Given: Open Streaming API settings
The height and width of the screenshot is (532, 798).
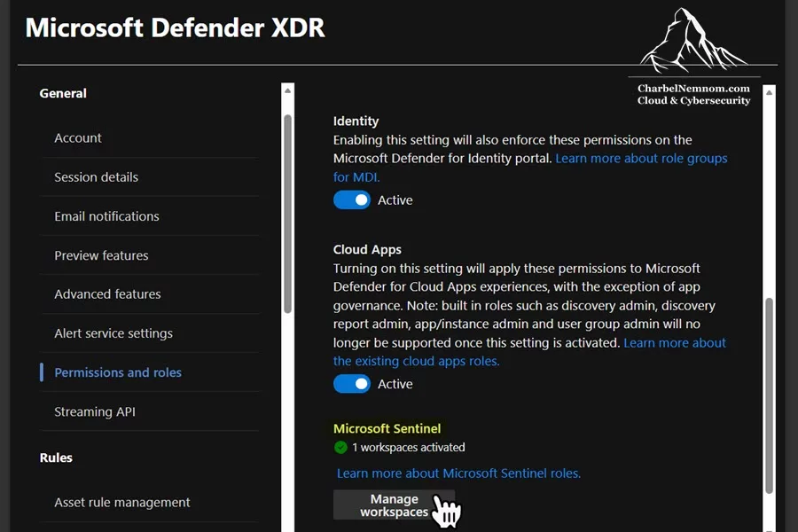Looking at the screenshot, I should (95, 411).
